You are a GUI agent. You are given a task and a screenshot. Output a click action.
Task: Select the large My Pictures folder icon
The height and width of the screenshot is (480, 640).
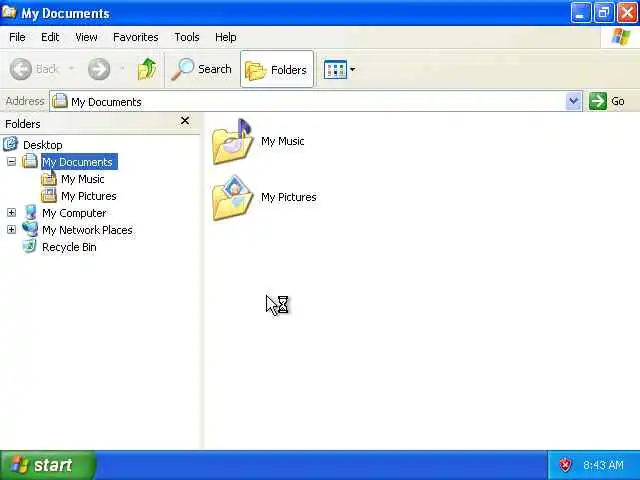click(232, 198)
